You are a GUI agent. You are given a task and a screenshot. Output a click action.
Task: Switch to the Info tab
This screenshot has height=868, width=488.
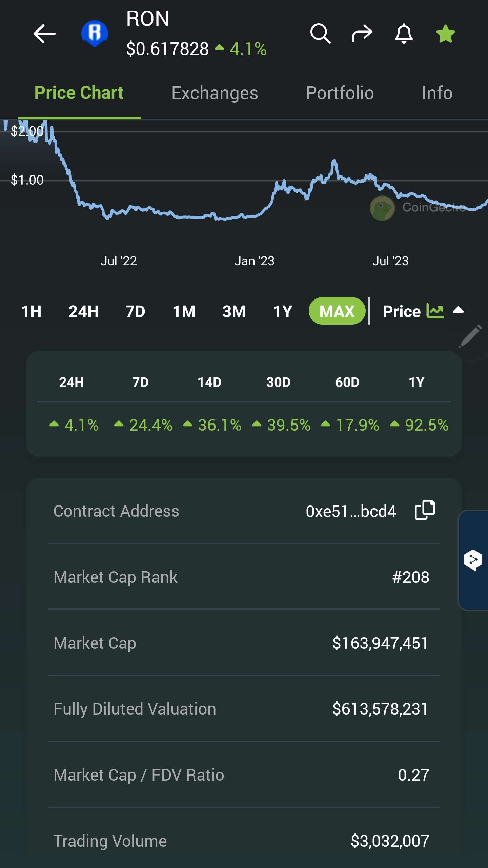click(437, 93)
